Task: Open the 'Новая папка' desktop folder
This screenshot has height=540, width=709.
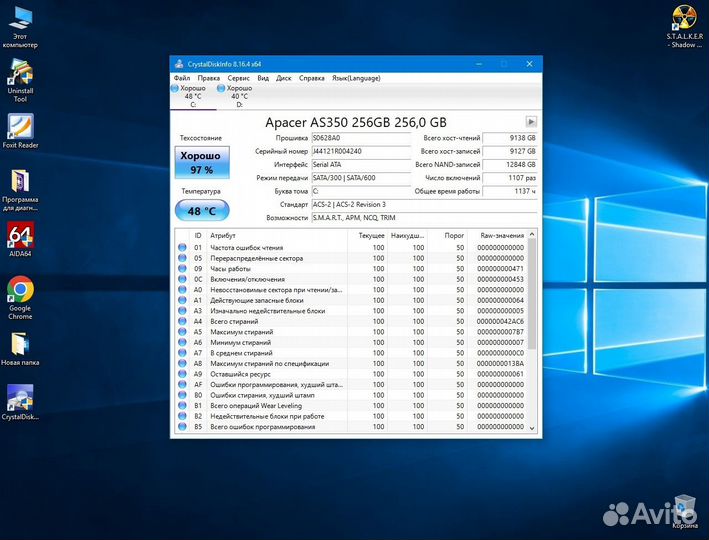Action: (20, 349)
